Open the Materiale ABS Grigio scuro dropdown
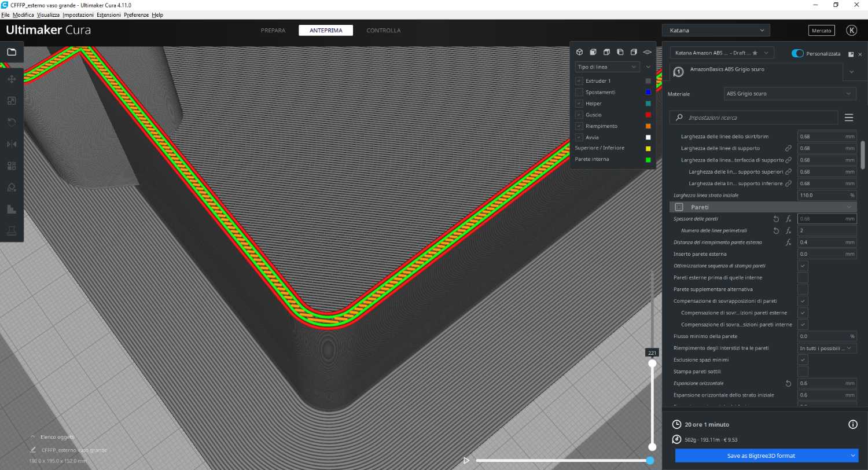The image size is (868, 470). tap(789, 93)
